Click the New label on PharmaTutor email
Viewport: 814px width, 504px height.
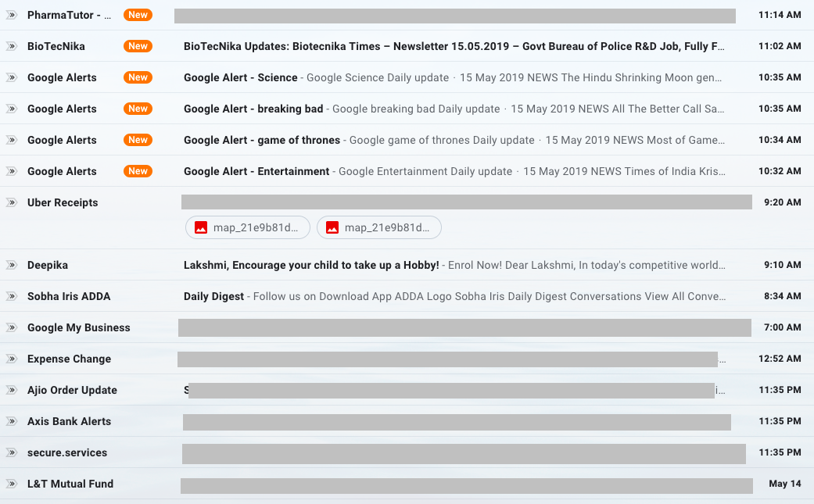pos(138,15)
